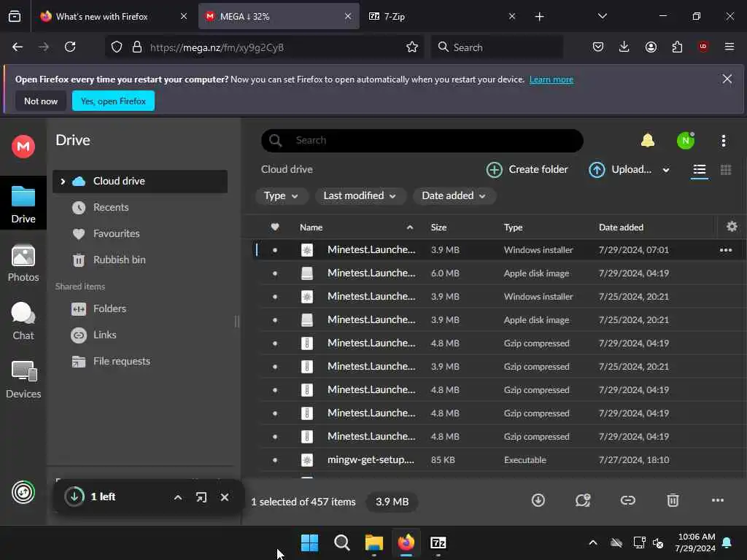Switch to list view
This screenshot has height=560, width=747.
point(699,170)
